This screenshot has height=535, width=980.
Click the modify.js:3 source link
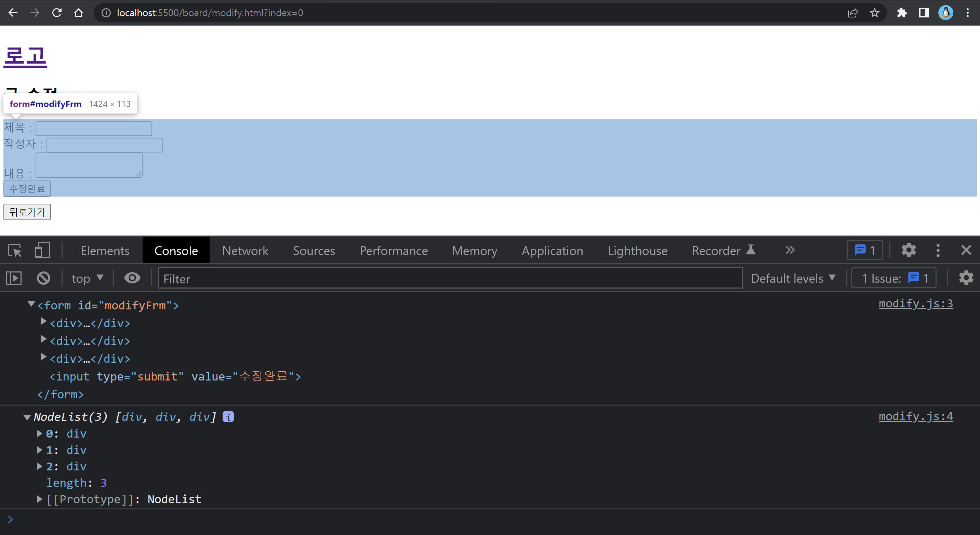(x=915, y=304)
